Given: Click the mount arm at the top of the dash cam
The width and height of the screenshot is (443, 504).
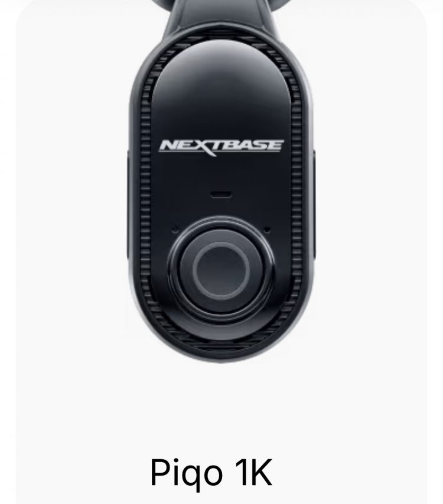Looking at the screenshot, I should (x=221, y=15).
